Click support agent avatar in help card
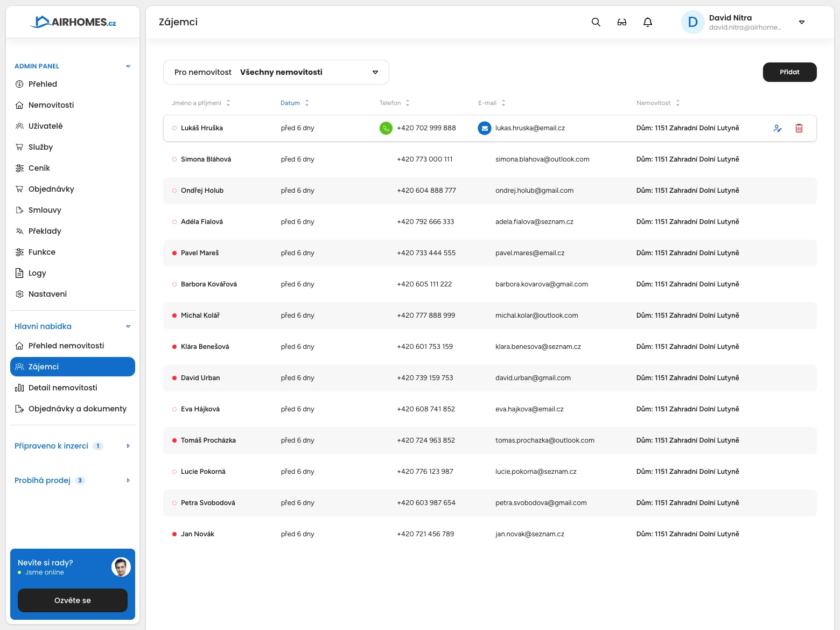 click(x=121, y=567)
